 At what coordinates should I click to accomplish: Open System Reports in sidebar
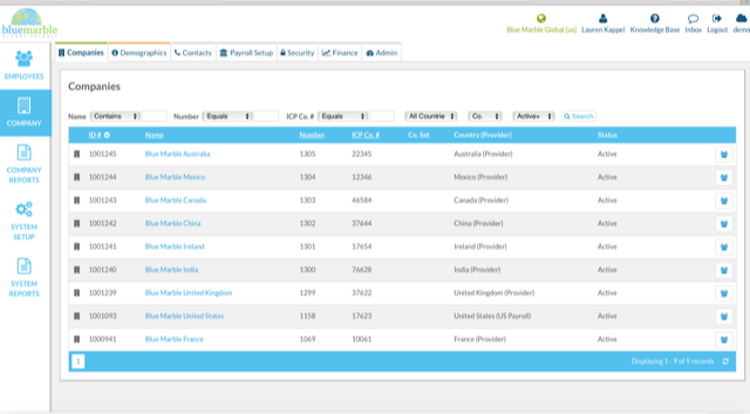click(x=24, y=278)
